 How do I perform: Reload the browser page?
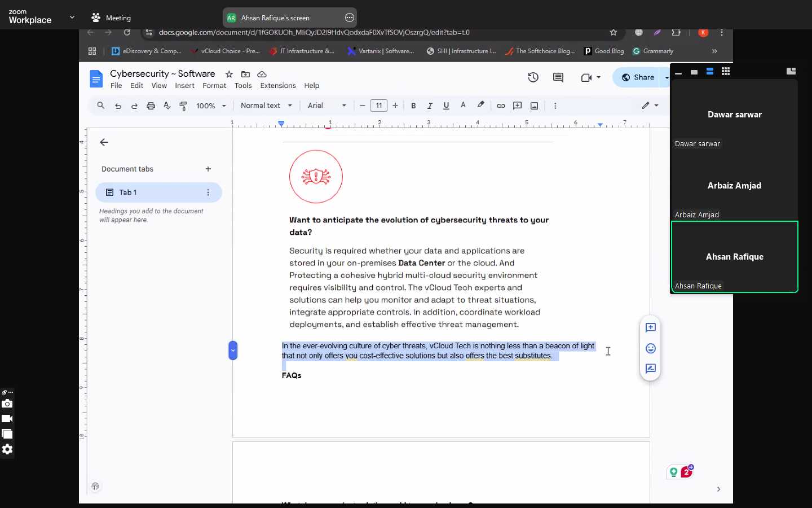pyautogui.click(x=127, y=33)
